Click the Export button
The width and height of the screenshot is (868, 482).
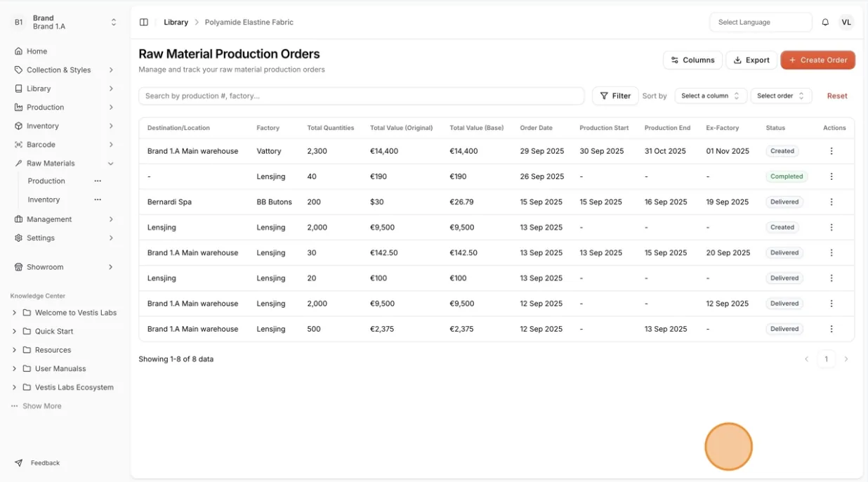pos(751,60)
